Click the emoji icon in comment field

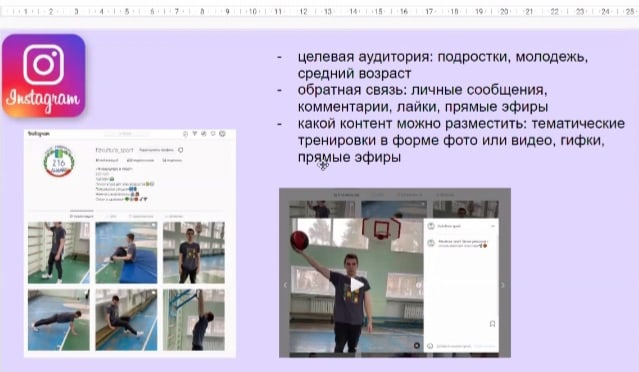pos(430,346)
